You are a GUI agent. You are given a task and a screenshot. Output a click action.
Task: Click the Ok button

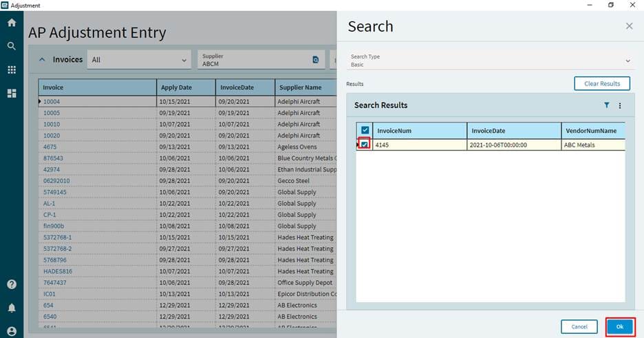pos(620,327)
